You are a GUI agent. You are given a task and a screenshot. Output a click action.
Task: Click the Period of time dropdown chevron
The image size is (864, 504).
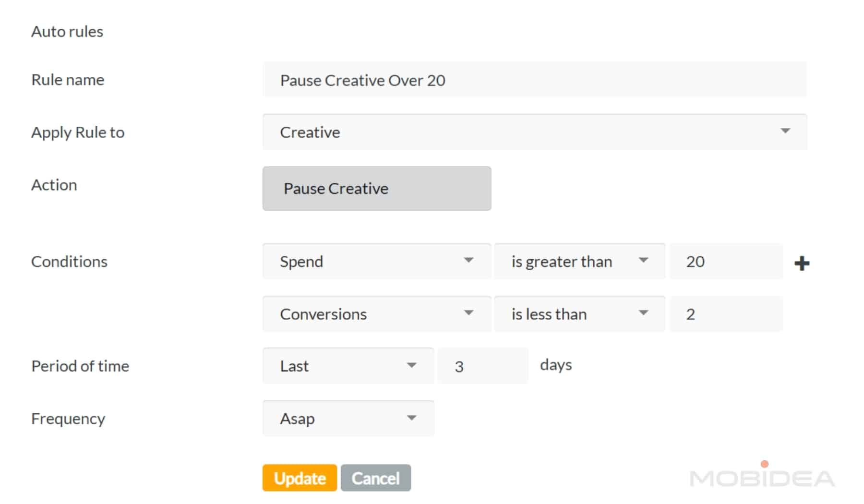(x=411, y=365)
